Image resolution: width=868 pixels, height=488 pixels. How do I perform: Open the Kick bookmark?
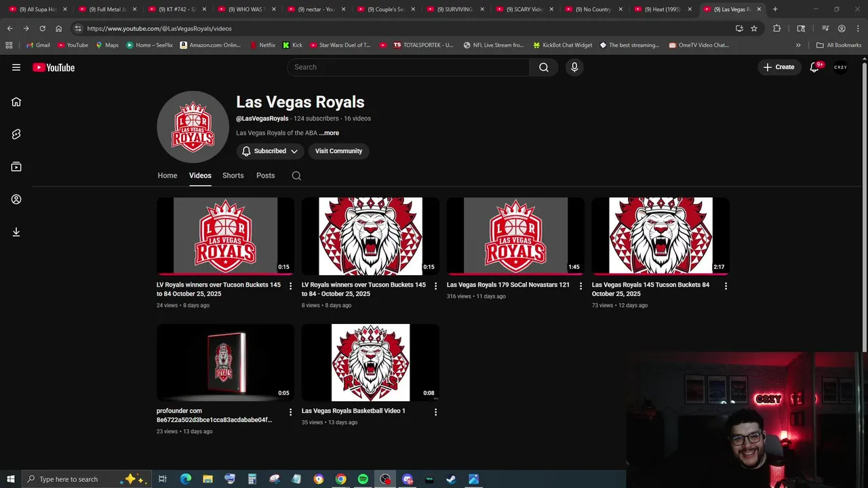coord(292,45)
